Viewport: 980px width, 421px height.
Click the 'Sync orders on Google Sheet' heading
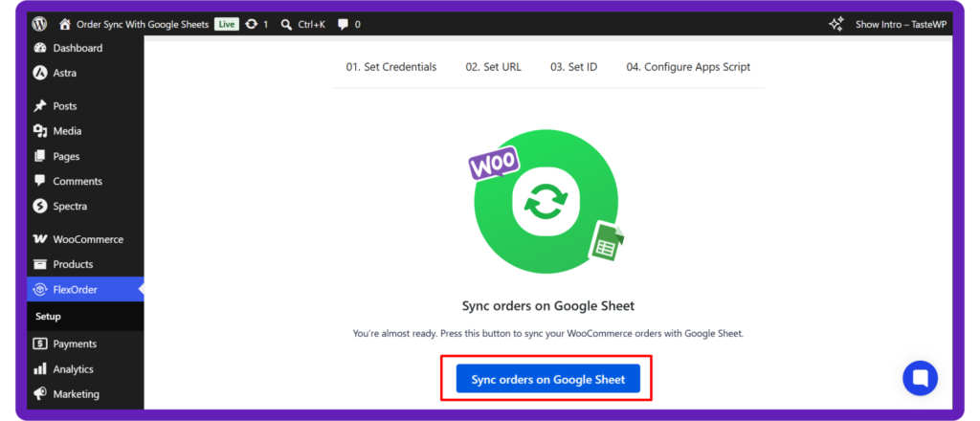click(548, 306)
